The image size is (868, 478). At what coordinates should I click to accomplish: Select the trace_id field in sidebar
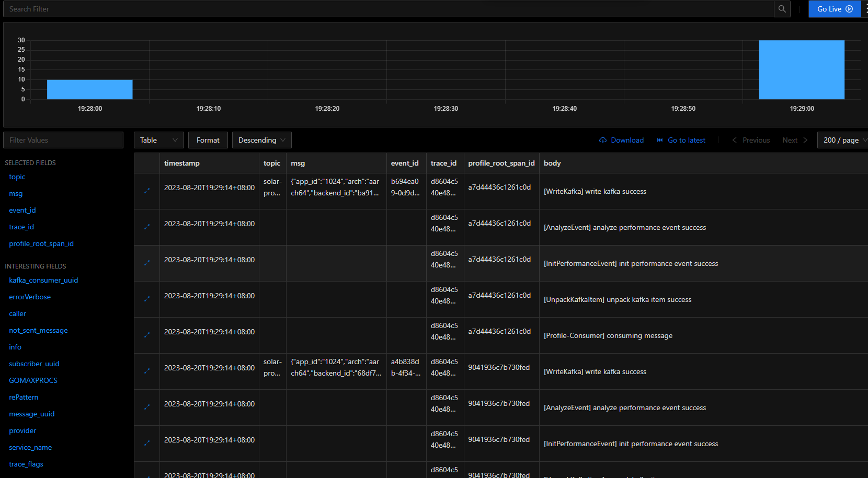pyautogui.click(x=21, y=227)
